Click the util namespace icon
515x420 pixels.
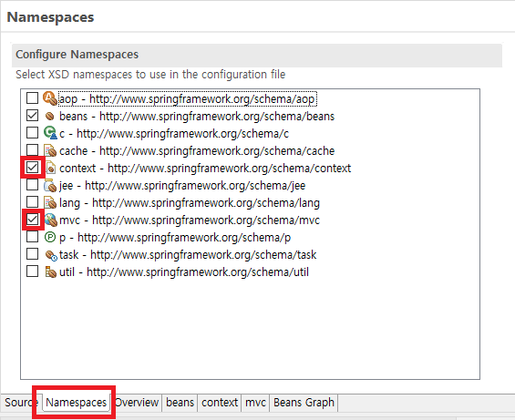coord(50,271)
